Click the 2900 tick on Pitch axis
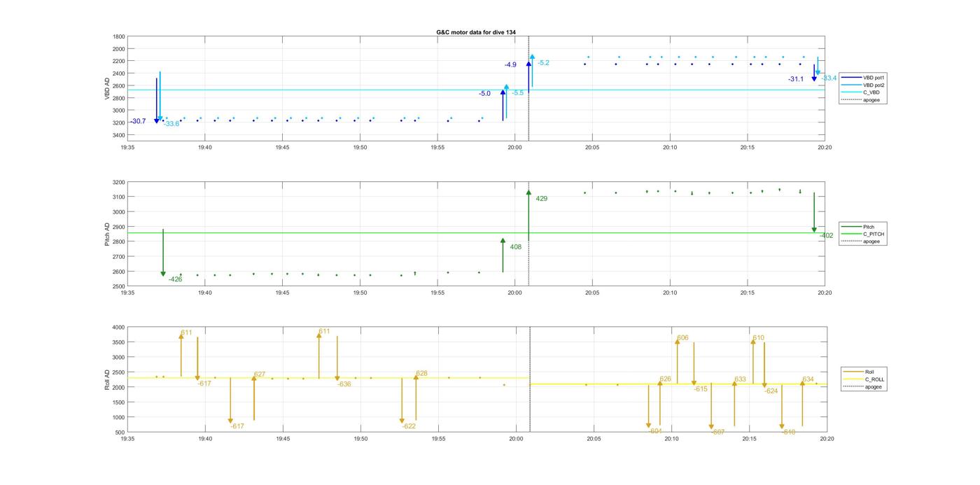Image resolution: width=980 pixels, height=485 pixels. click(x=119, y=227)
